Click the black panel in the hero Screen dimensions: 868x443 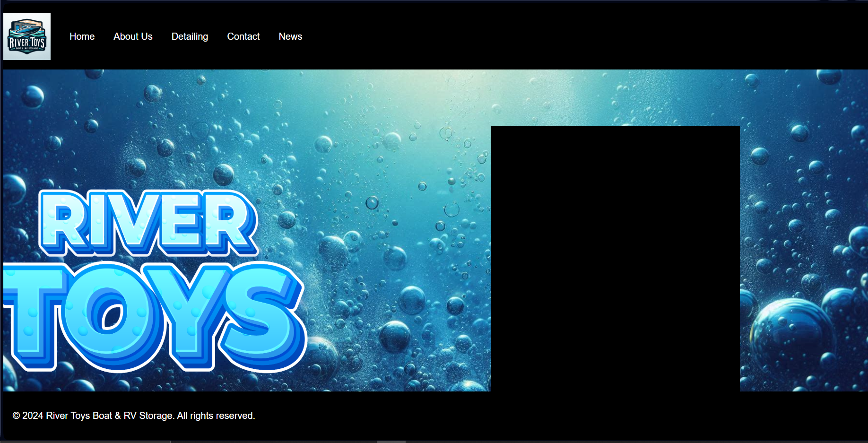615,259
